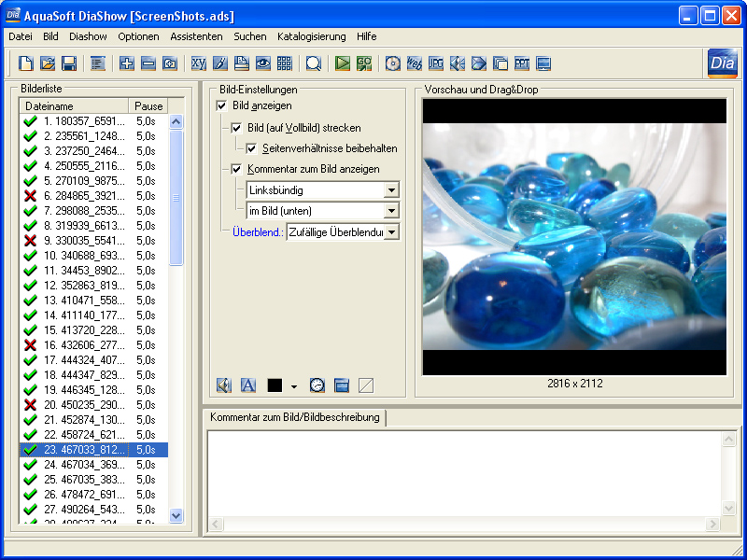Screen dimensions: 747x560
Task: Click the plus icon to add images
Action: tap(128, 63)
